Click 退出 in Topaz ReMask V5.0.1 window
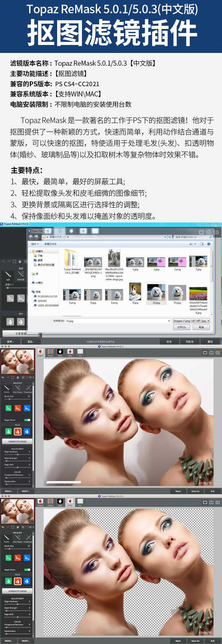 [x=210, y=342]
